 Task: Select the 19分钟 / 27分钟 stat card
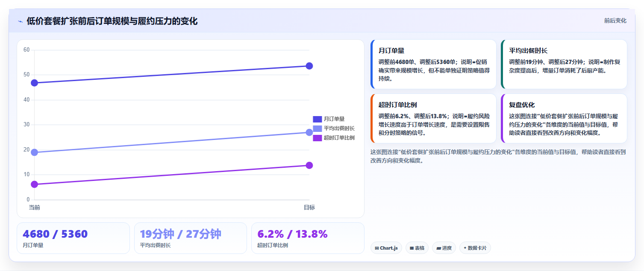pos(191,238)
